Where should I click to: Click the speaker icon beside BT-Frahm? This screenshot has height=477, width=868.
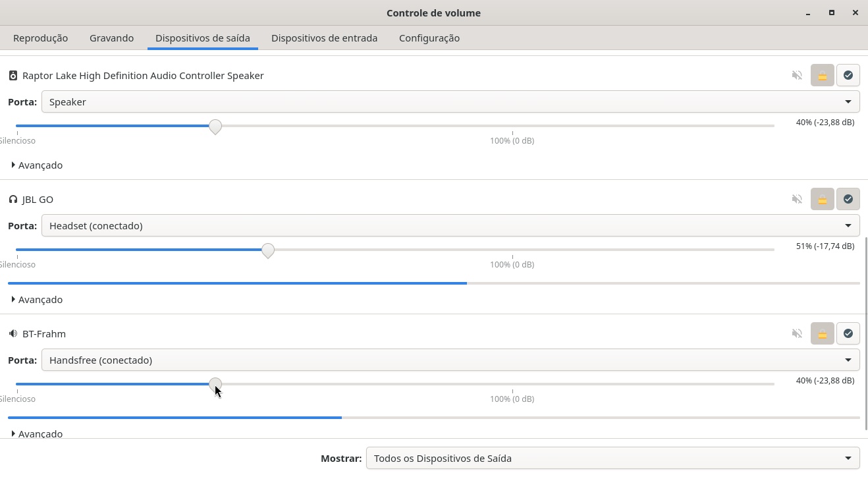13,334
